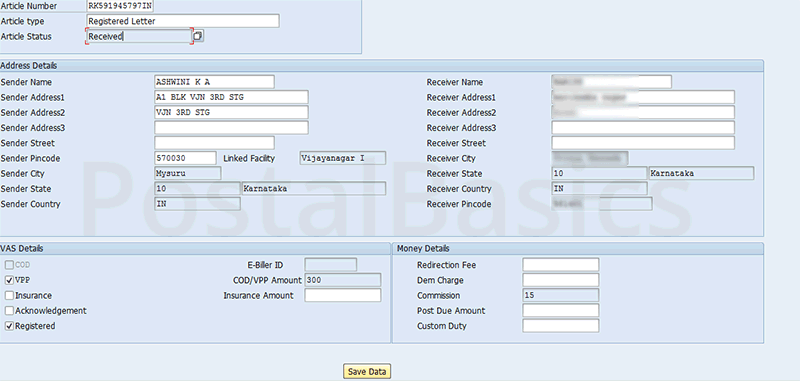The image size is (800, 383).
Task: Click the Sender Pincode field 570030
Action: coord(185,158)
